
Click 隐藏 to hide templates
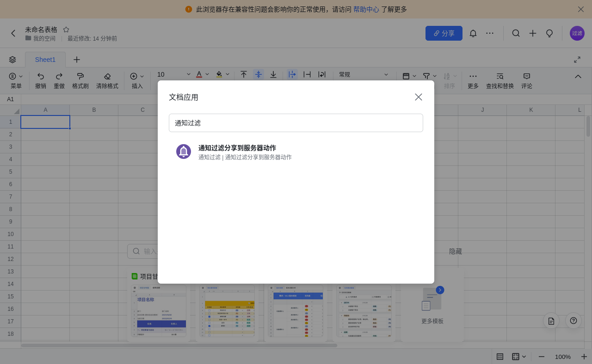click(x=456, y=251)
